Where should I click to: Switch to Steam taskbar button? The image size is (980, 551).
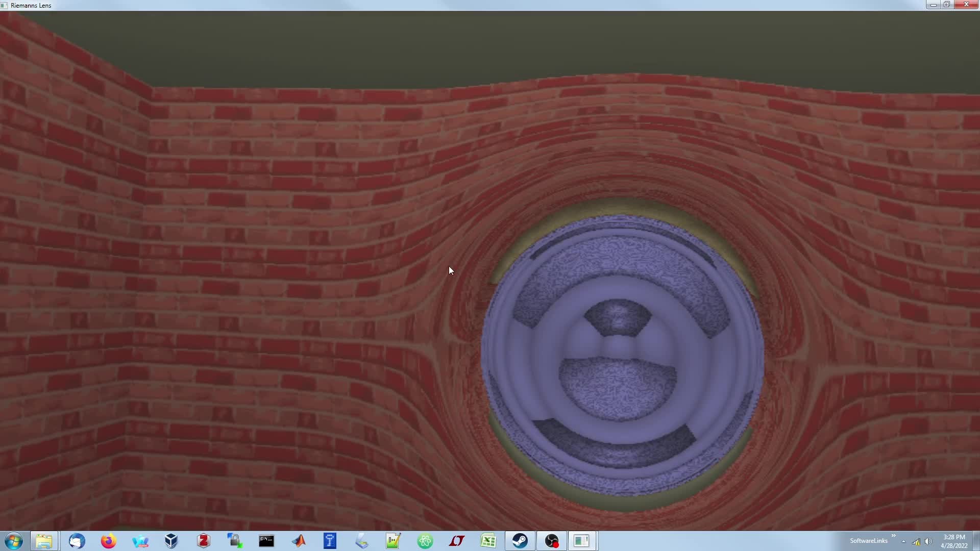pos(520,541)
